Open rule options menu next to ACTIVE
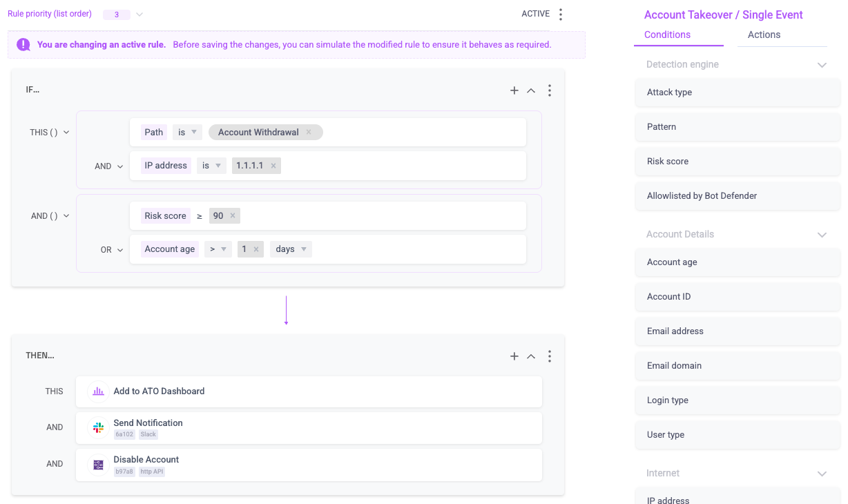848x504 pixels. click(561, 14)
